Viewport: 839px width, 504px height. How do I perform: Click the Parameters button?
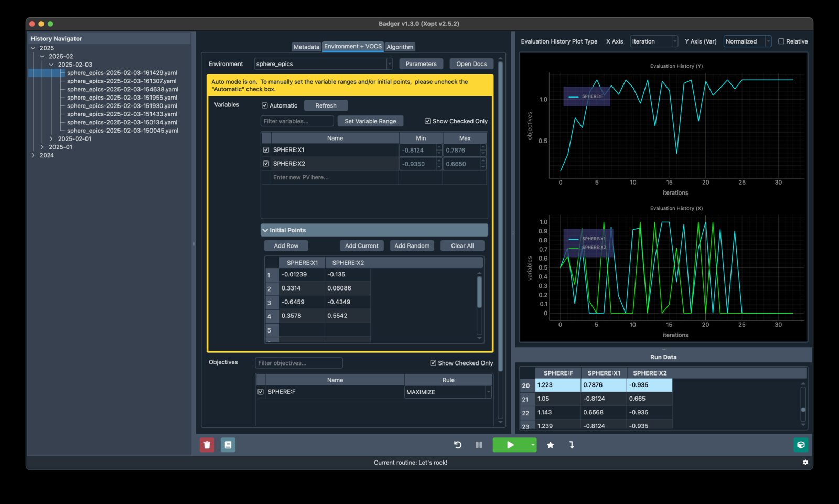click(x=421, y=64)
